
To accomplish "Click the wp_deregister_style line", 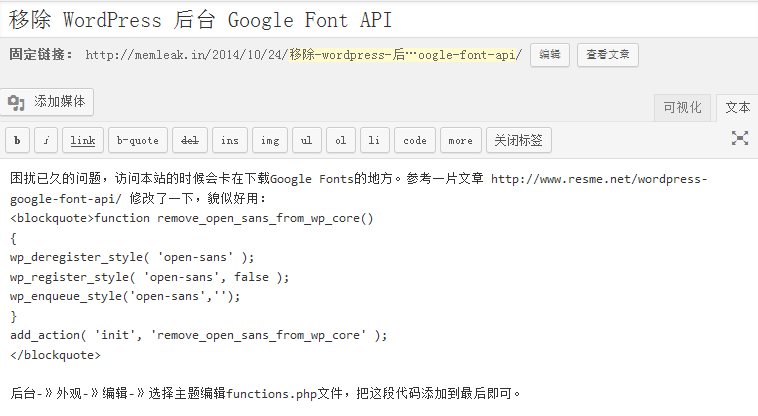I will [x=131, y=257].
